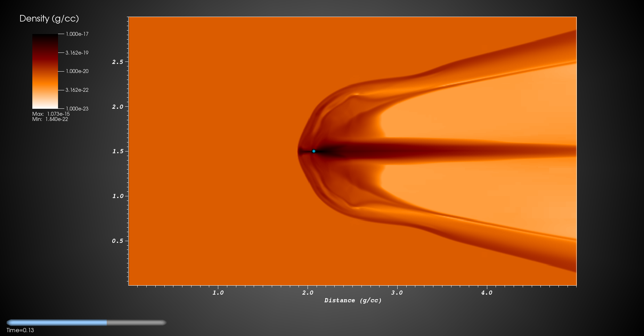
Task: Click the 'Max: 1.073e-15' text
Action: tap(51, 114)
